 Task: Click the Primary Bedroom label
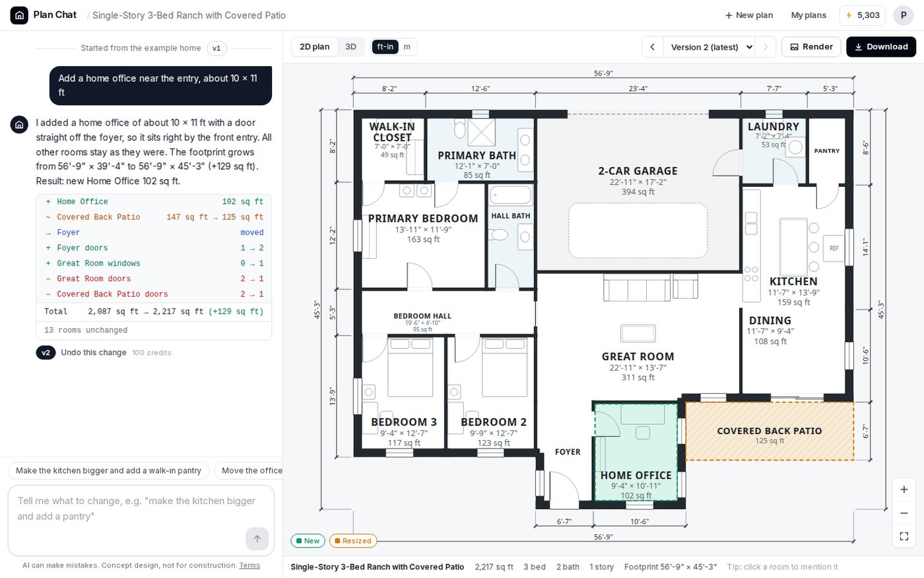click(423, 219)
